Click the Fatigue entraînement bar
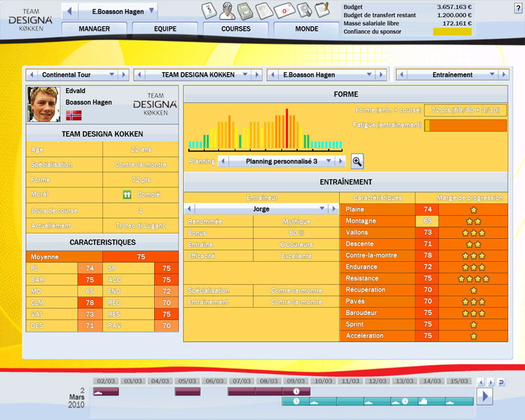 pos(465,125)
